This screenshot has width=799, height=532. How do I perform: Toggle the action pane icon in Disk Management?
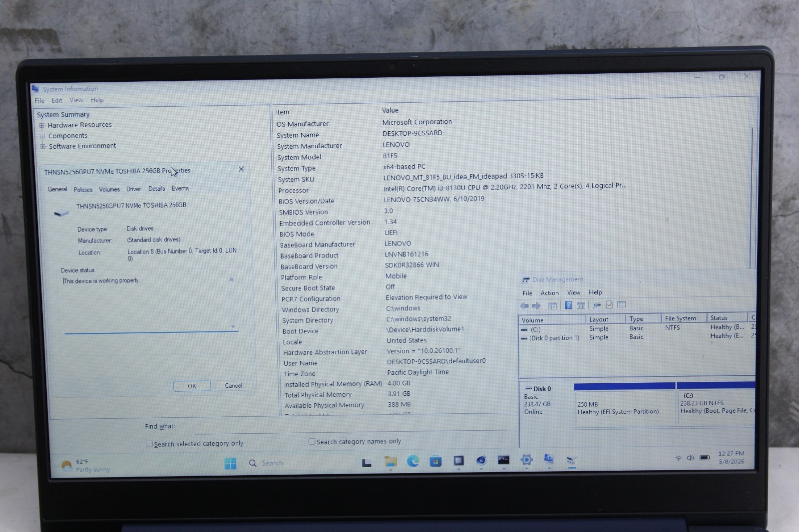[x=581, y=305]
